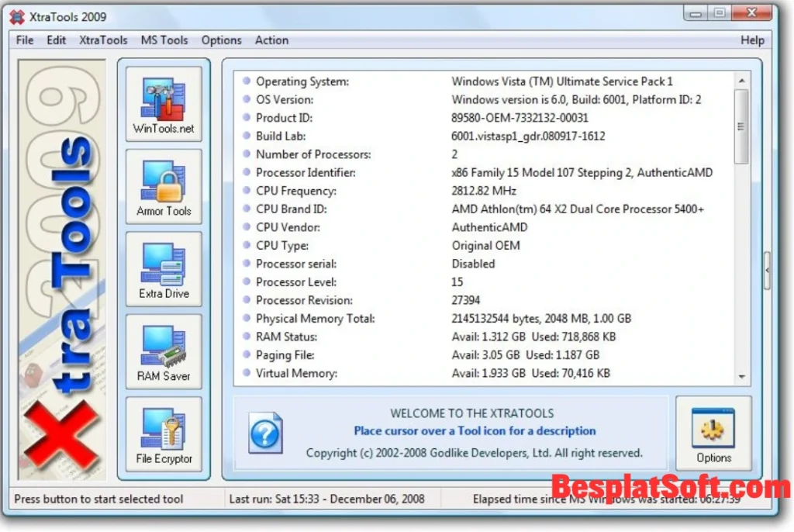Click scroll down arrow in system info list
This screenshot has width=794, height=532.
741,376
